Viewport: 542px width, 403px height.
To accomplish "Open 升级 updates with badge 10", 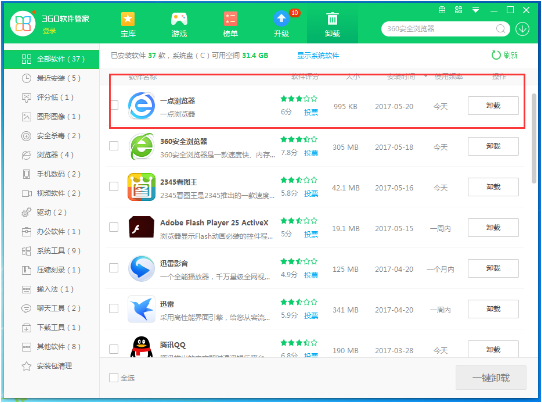I will pyautogui.click(x=282, y=24).
